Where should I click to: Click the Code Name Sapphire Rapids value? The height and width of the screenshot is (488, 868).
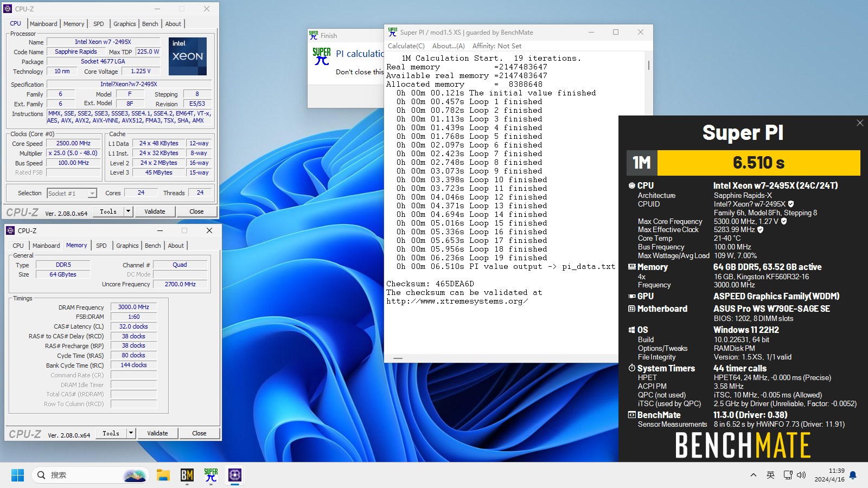click(76, 52)
